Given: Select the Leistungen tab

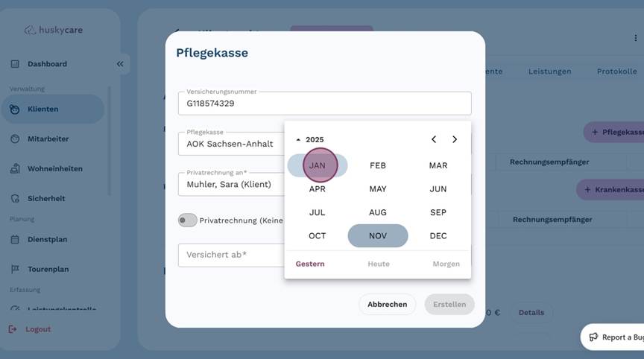Looking at the screenshot, I should point(549,72).
